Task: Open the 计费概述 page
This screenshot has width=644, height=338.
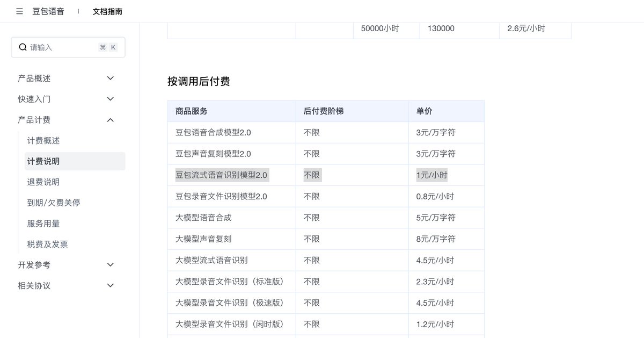Action: 43,141
